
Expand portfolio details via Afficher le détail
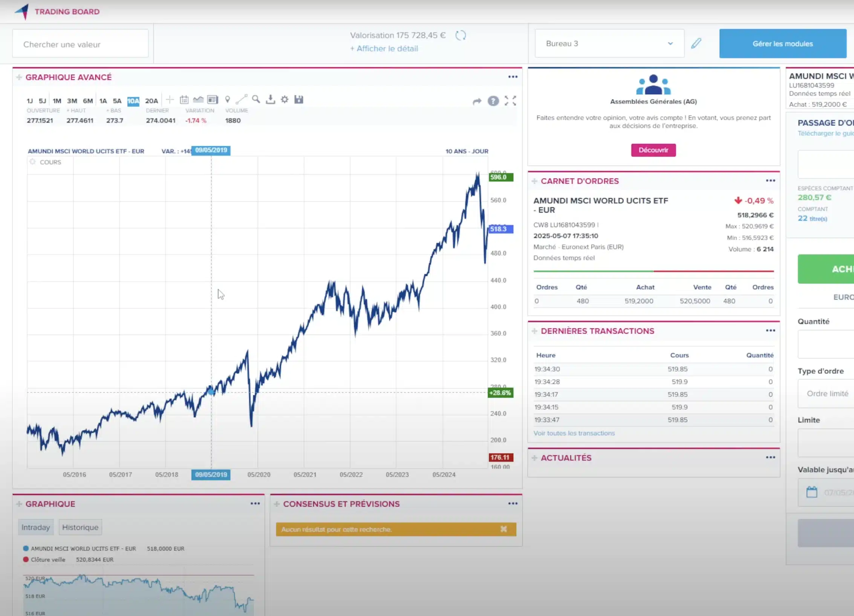pyautogui.click(x=384, y=49)
